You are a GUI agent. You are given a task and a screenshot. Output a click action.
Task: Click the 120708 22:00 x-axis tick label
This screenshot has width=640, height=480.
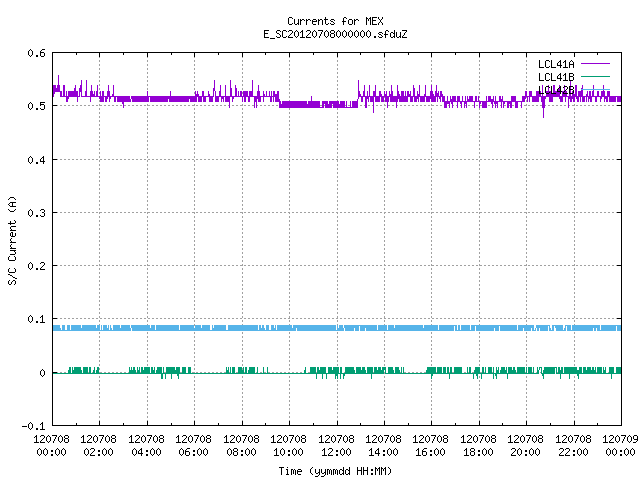point(573,446)
